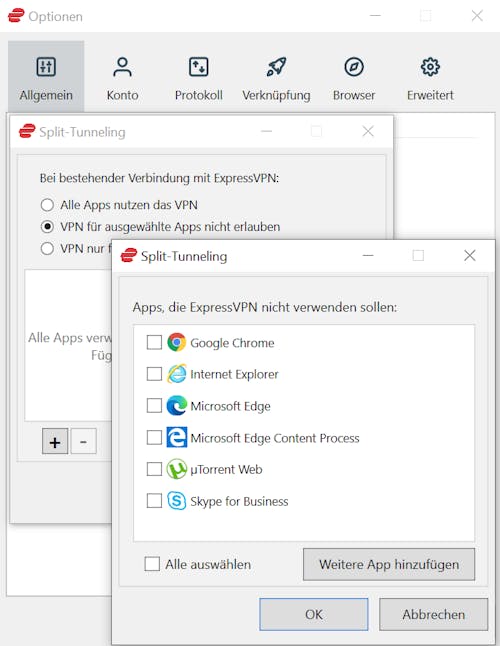Click the 'Skype for Business' label

click(239, 501)
